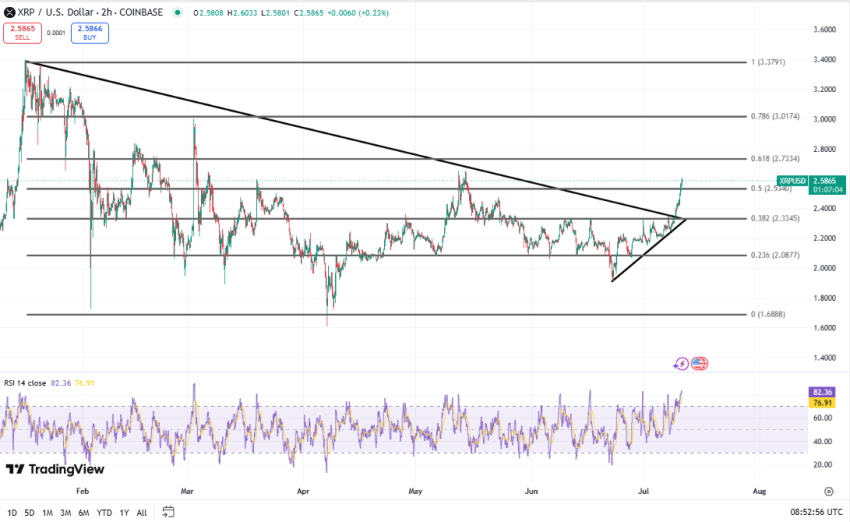Select the 1Y time range
This screenshot has height=522, width=850.
click(124, 512)
